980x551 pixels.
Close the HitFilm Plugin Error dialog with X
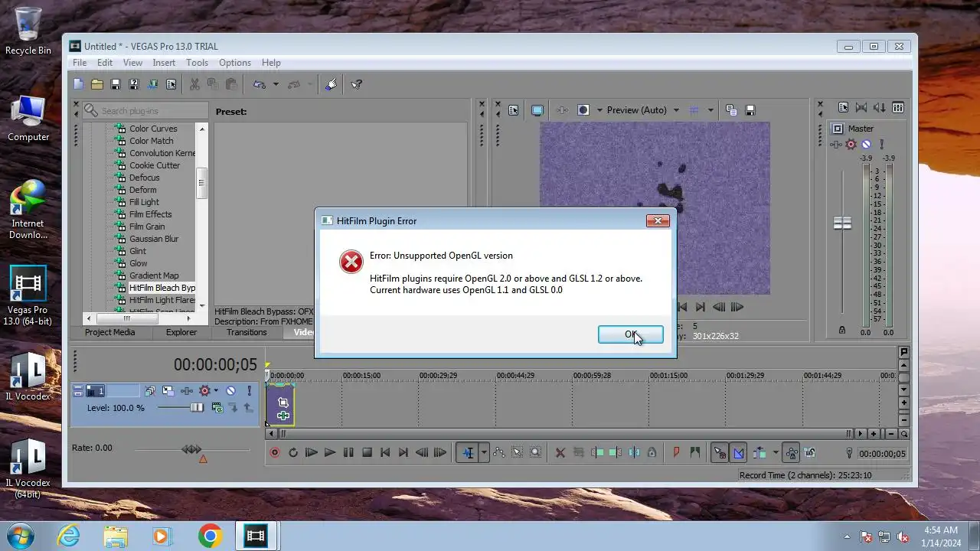point(658,220)
